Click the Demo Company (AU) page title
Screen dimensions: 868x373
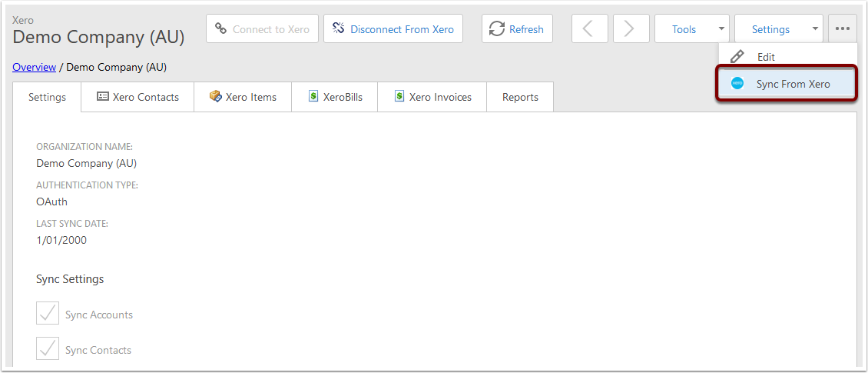[98, 37]
